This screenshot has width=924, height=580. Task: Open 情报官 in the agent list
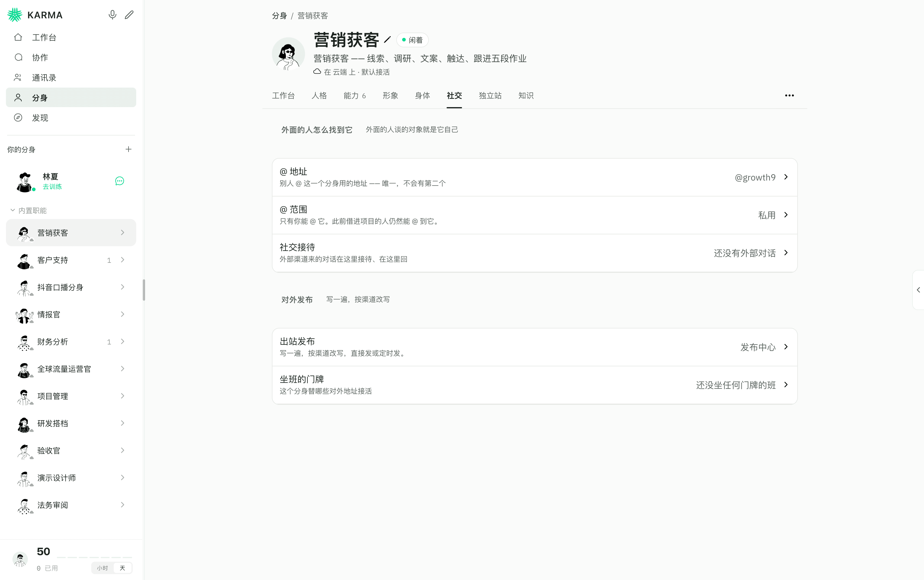point(71,314)
